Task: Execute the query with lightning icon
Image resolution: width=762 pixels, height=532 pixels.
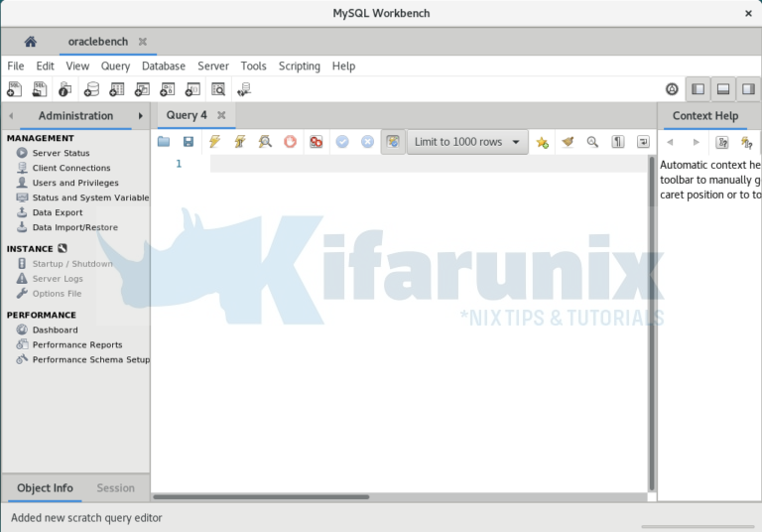Action: (214, 142)
